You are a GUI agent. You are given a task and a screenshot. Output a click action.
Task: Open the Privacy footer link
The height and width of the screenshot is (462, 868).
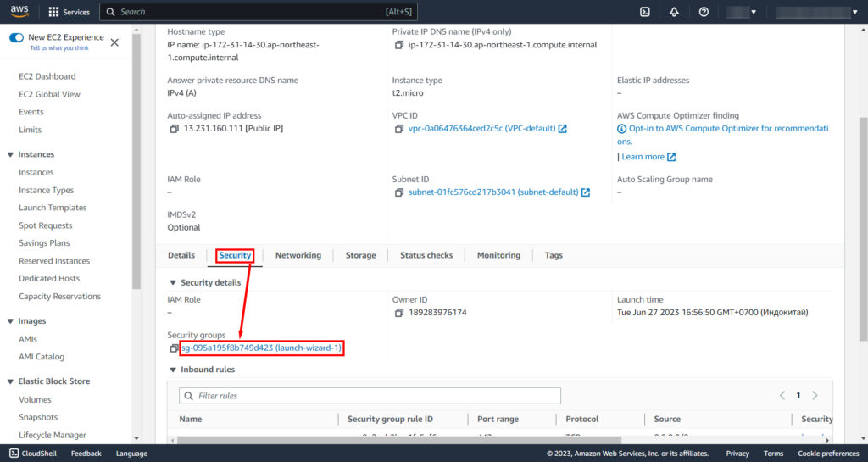[x=737, y=454]
